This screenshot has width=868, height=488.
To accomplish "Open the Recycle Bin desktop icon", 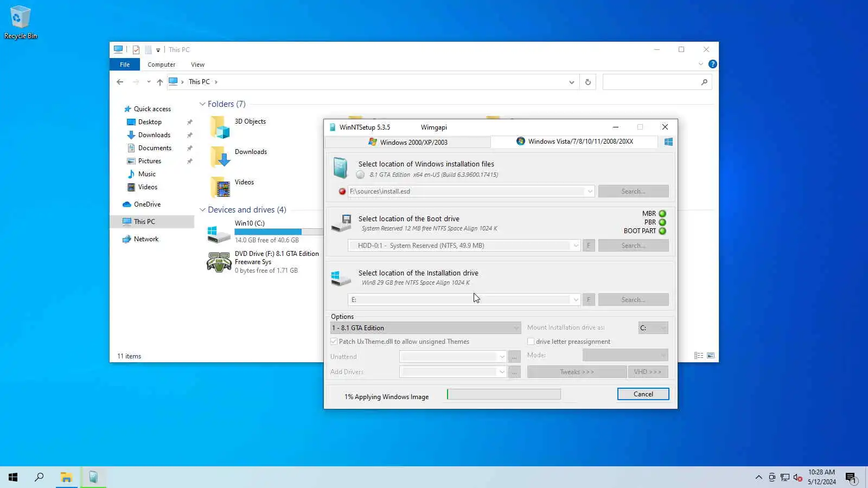I will [x=21, y=22].
